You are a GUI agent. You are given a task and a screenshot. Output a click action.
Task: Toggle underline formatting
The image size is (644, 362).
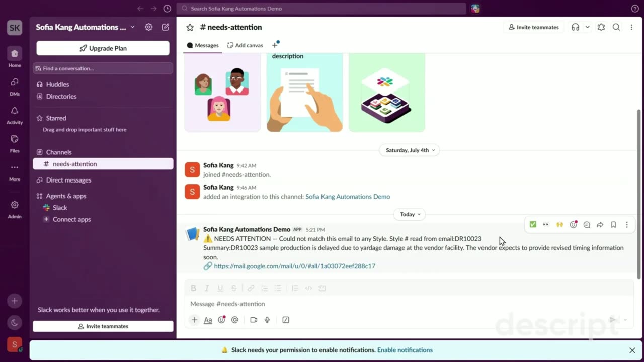(220, 288)
